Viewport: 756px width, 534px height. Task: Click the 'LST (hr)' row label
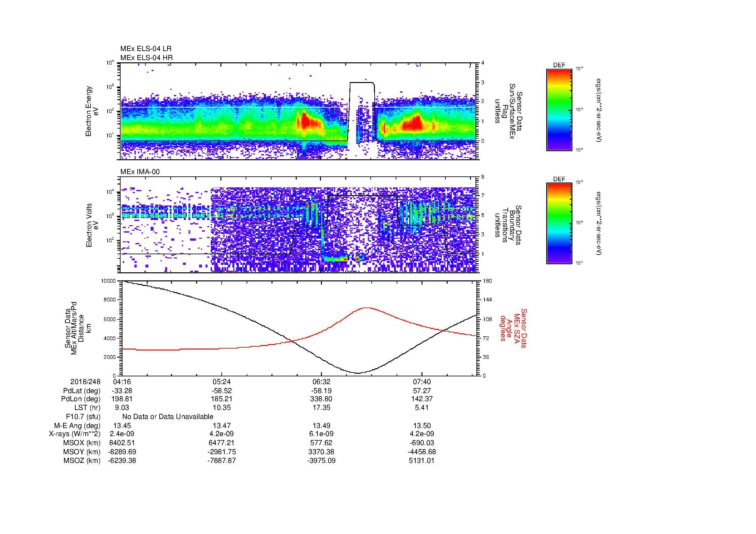[87, 408]
